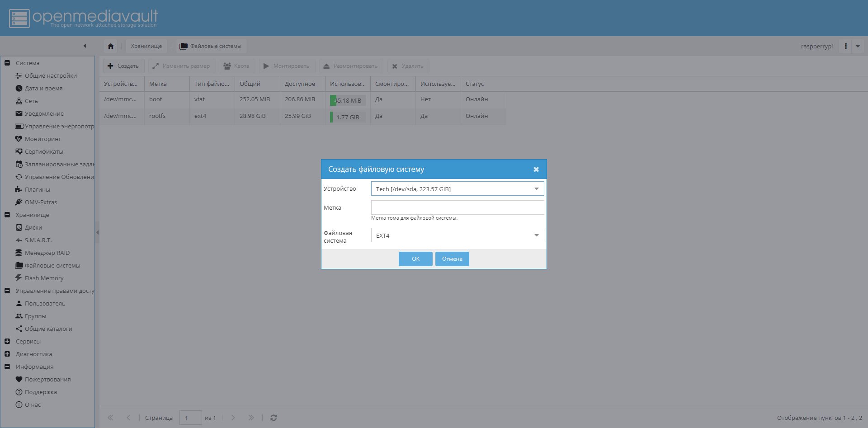Expand the Диагностика tree section
This screenshot has height=428, width=868.
point(7,354)
